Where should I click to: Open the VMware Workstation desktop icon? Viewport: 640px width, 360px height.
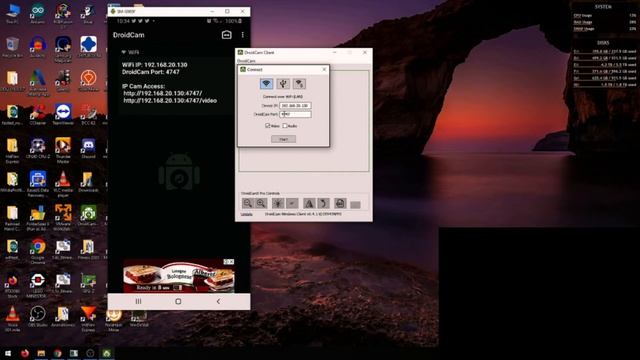tap(63, 218)
